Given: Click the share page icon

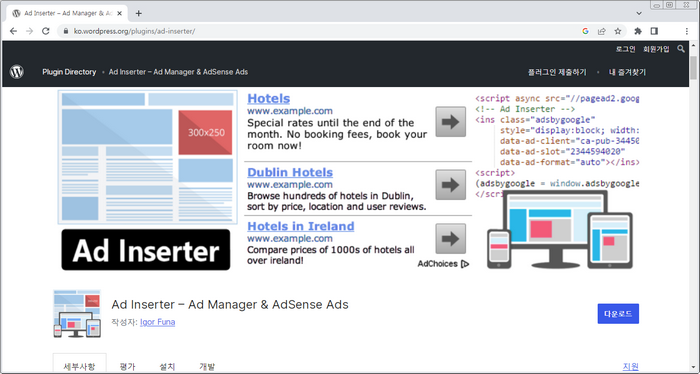Looking at the screenshot, I should [602, 31].
